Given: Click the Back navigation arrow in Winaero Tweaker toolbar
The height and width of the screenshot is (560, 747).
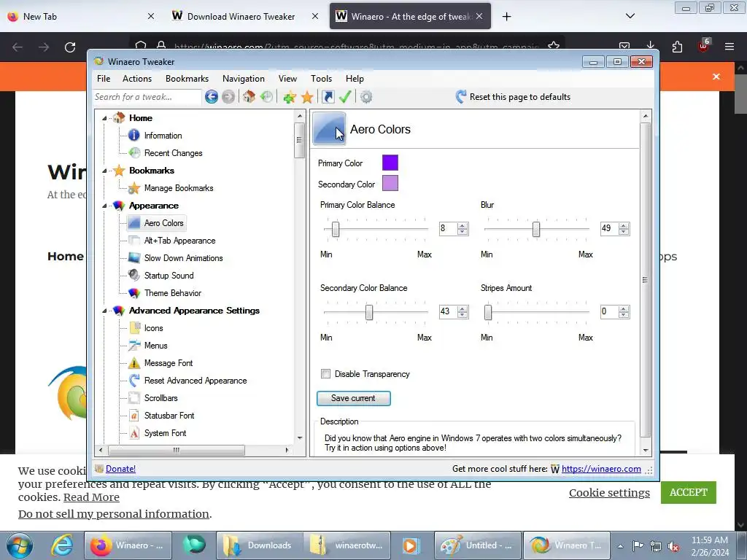Looking at the screenshot, I should tap(212, 97).
